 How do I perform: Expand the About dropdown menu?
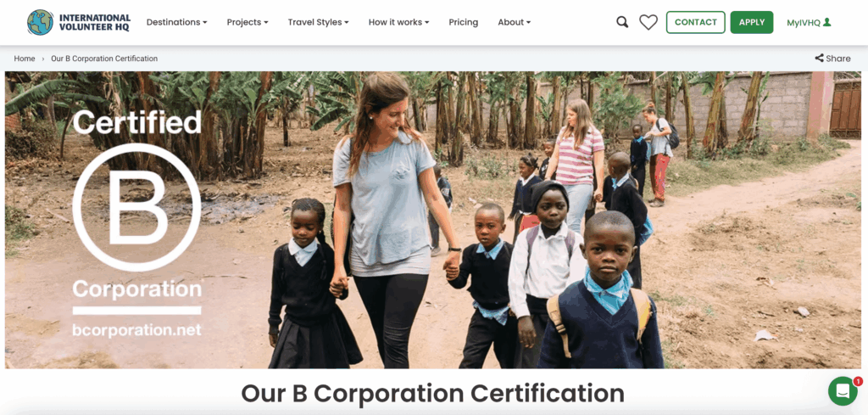pyautogui.click(x=514, y=22)
